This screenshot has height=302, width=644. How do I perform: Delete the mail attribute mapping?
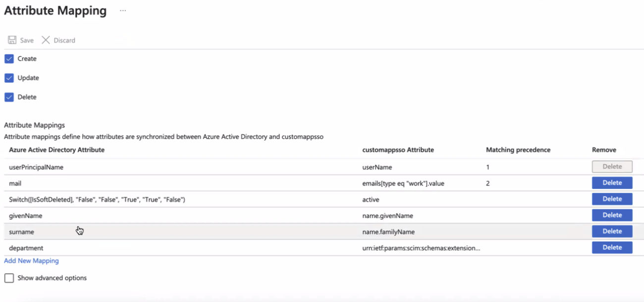click(612, 183)
